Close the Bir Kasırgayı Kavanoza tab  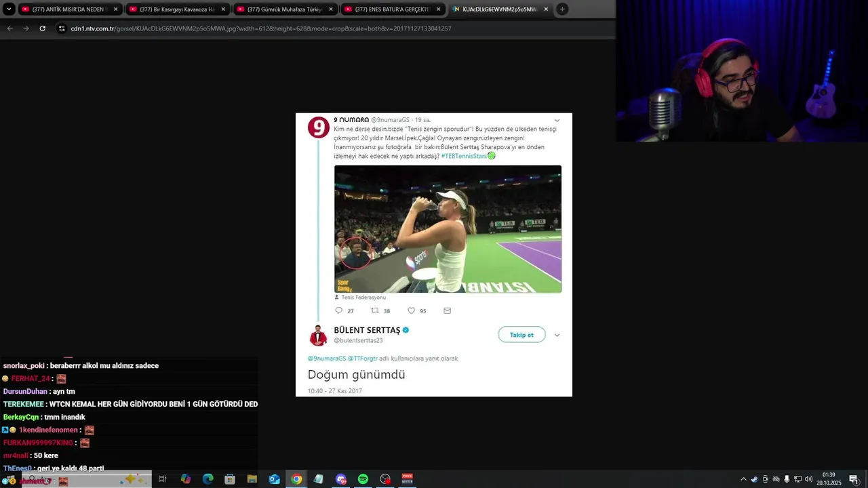224,9
